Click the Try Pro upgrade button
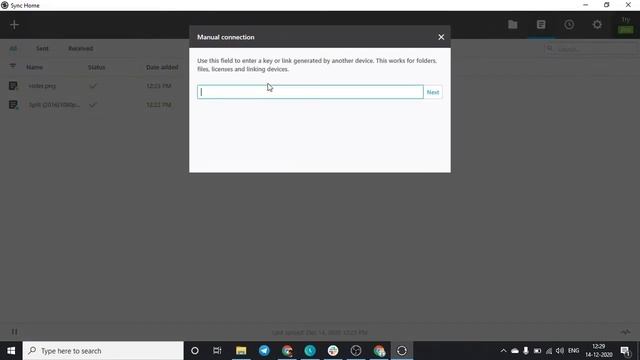Image resolution: width=640 pixels, height=360 pixels. coord(626,25)
